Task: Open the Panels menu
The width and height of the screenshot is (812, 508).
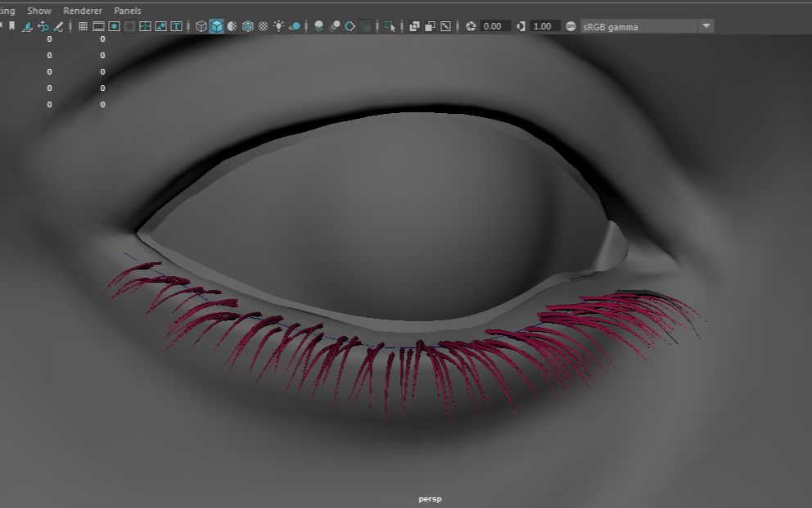Action: [127, 11]
